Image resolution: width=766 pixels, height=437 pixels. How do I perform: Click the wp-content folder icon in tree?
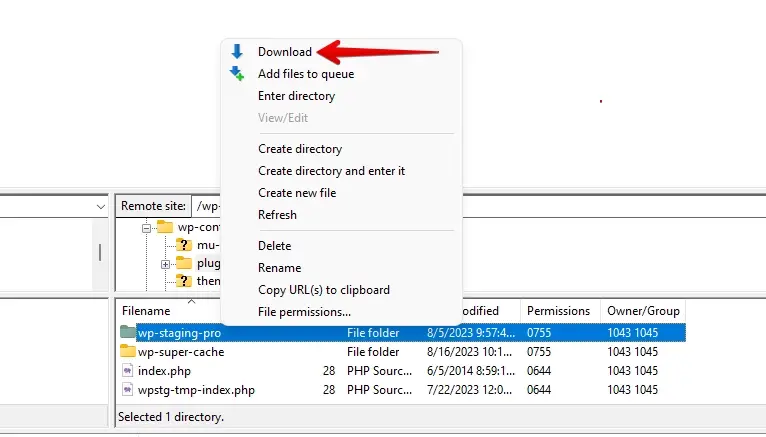tap(165, 227)
